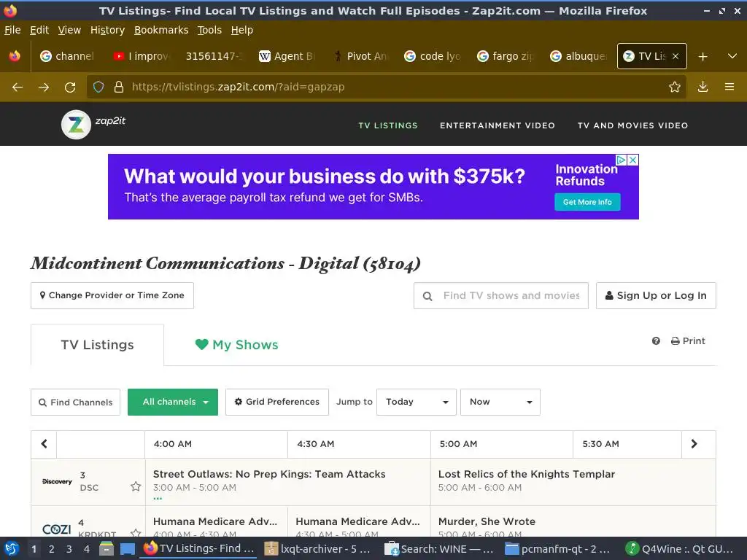
Task: Open TV AND MOVIES VIDEO nav link
Action: coord(632,125)
